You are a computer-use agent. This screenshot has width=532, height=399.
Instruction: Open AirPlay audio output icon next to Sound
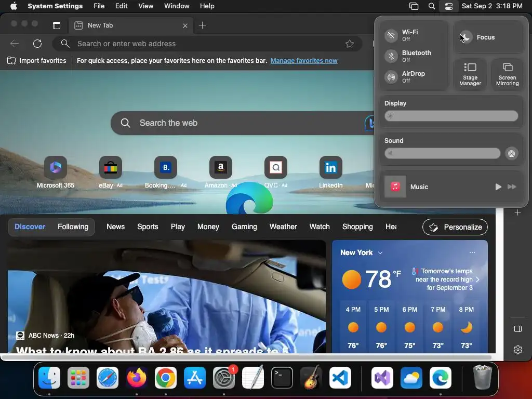511,153
